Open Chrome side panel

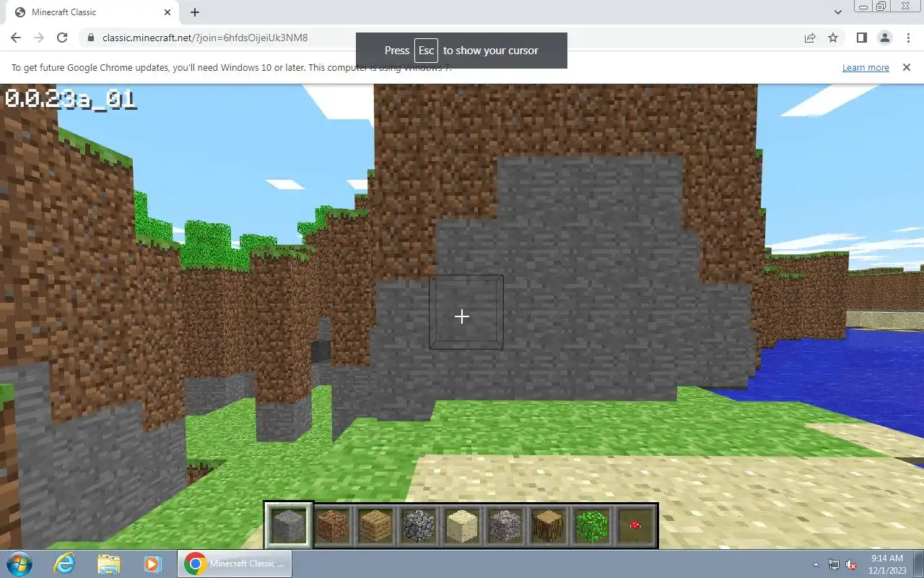click(x=861, y=38)
